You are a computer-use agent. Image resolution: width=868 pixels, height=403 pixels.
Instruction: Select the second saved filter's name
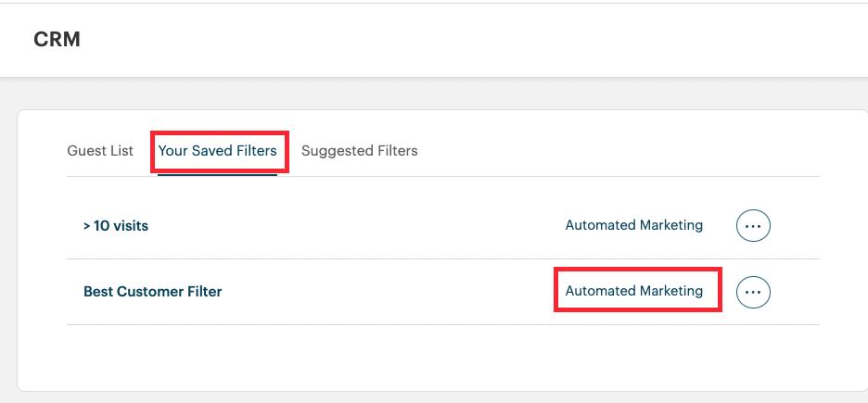point(153,291)
